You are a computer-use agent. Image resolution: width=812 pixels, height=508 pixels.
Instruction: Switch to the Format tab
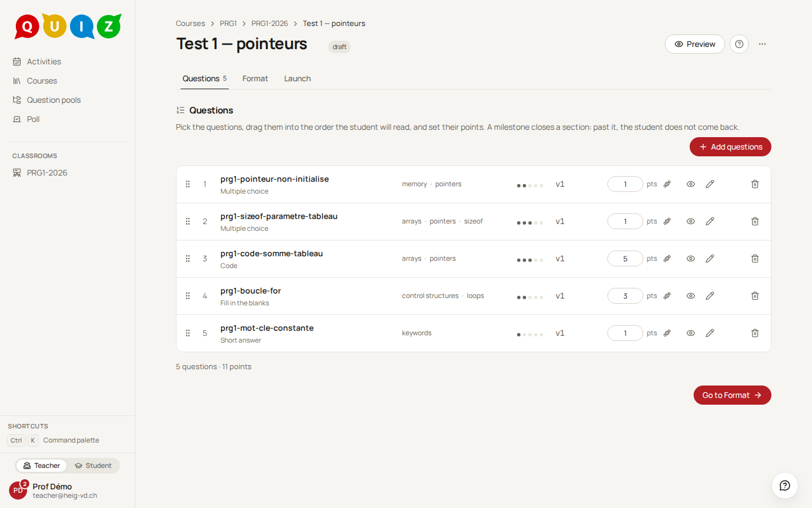coord(255,78)
